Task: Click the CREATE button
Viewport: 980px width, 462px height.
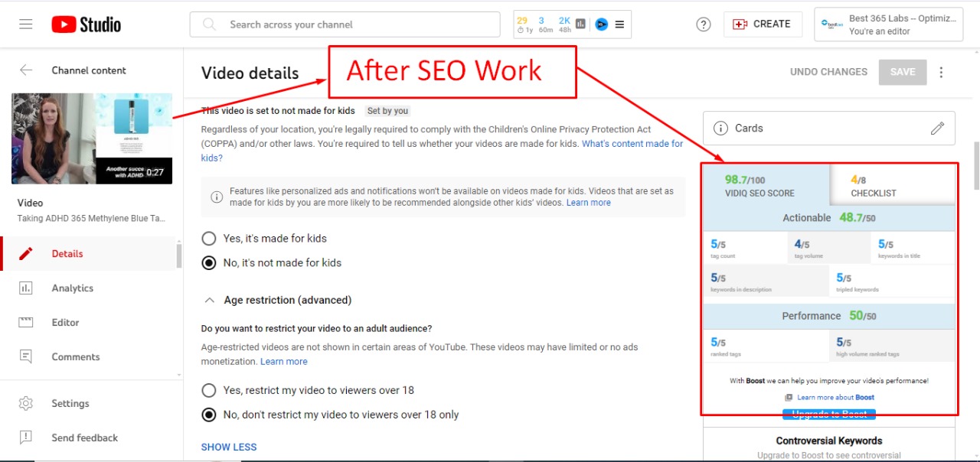Action: click(762, 24)
